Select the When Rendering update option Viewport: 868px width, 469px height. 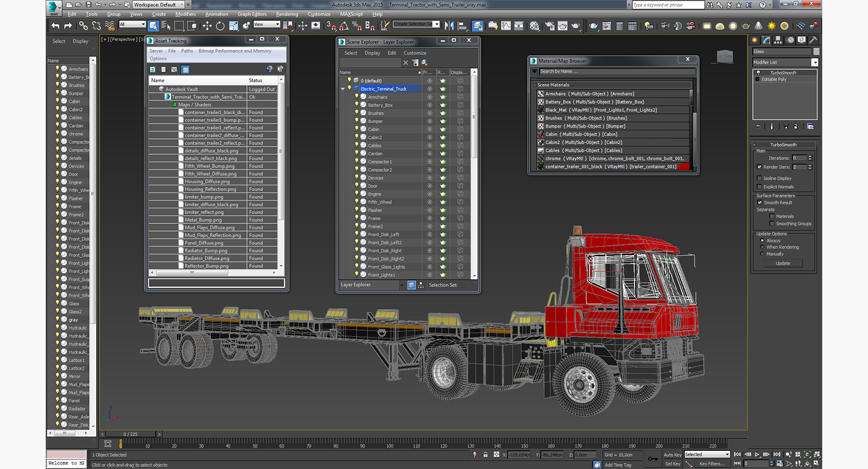(762, 247)
